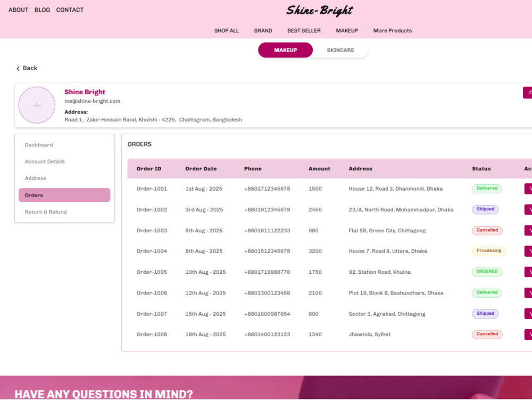Click phone number +8801811122233
Viewport: 532px width, 400px height.
tap(267, 231)
